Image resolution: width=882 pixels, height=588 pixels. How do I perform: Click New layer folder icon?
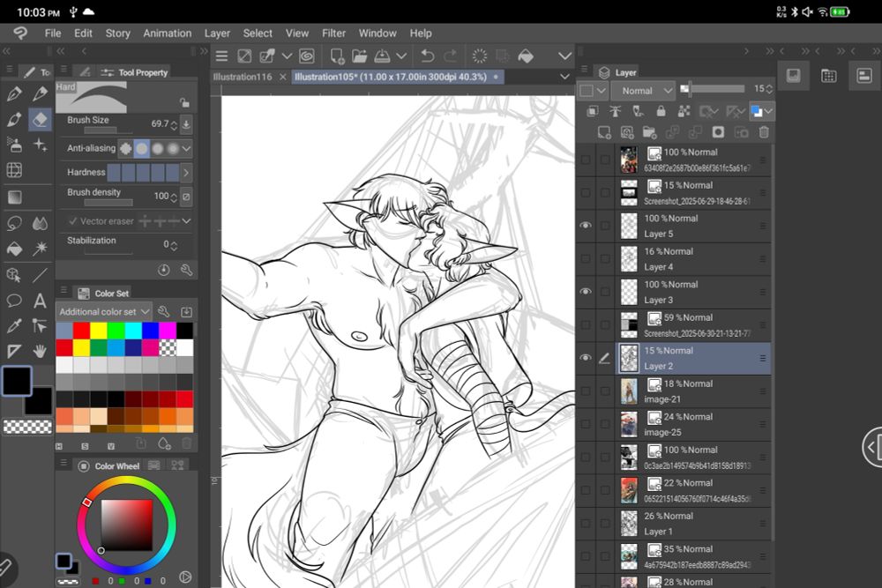coord(650,132)
